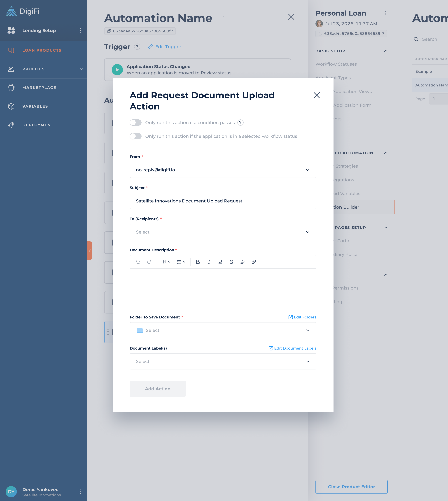Apply underline formatting in editor toolbar
This screenshot has width=448, height=501.
coord(220,262)
